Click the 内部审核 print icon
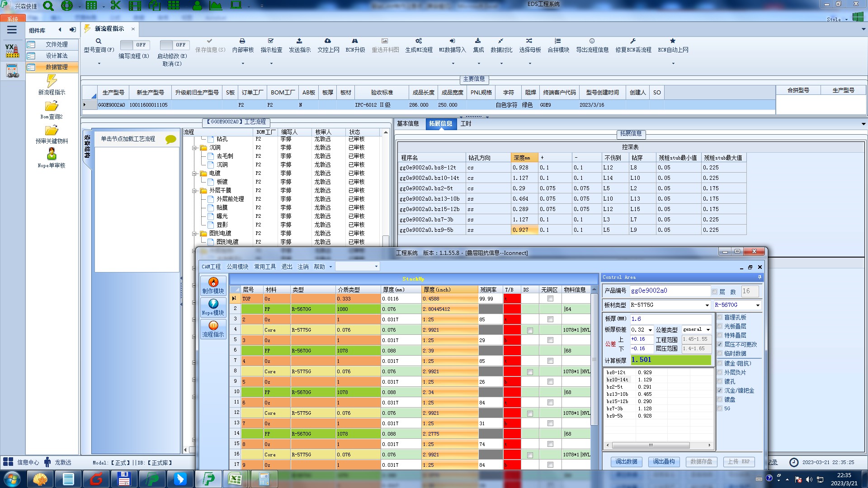This screenshot has height=488, width=868. pyautogui.click(x=242, y=41)
